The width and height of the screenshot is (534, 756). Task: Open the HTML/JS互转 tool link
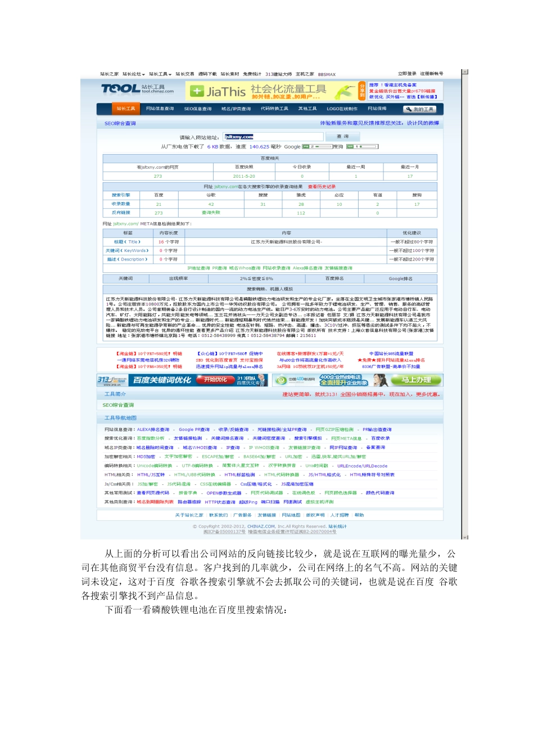(151, 475)
